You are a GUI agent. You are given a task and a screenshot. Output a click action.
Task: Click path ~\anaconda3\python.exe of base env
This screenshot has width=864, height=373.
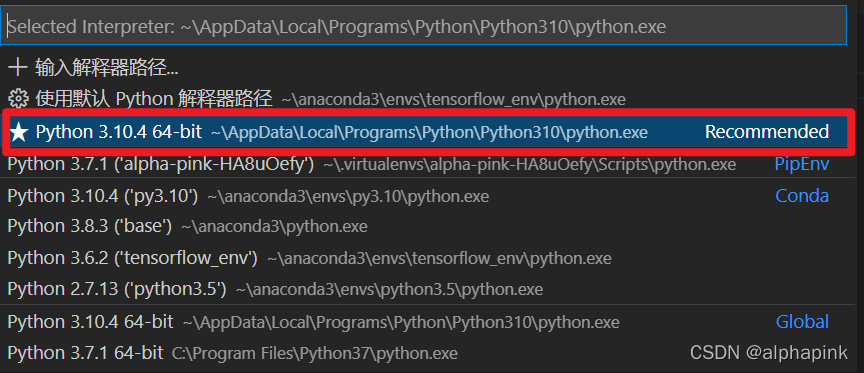point(274,226)
